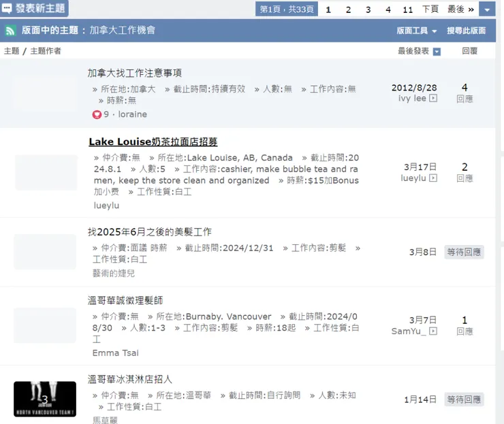Viewport: 504px width, 424px height.
Task: Select current page 1
Action: pos(328,10)
